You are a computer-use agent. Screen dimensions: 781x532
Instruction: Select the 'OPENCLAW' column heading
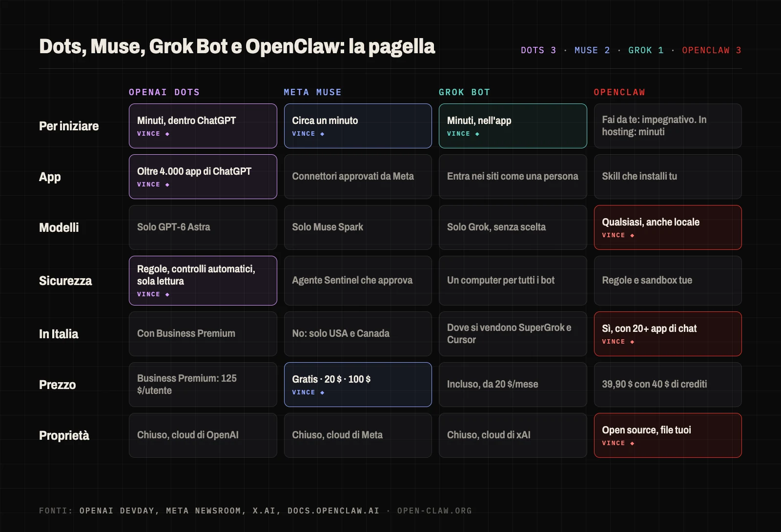tap(619, 92)
